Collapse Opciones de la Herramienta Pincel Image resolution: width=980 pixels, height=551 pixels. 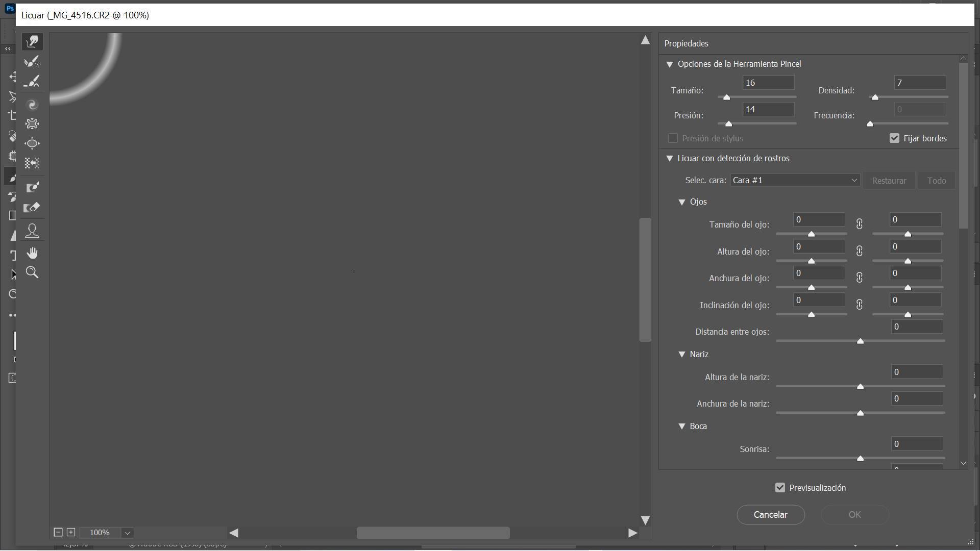(x=670, y=64)
